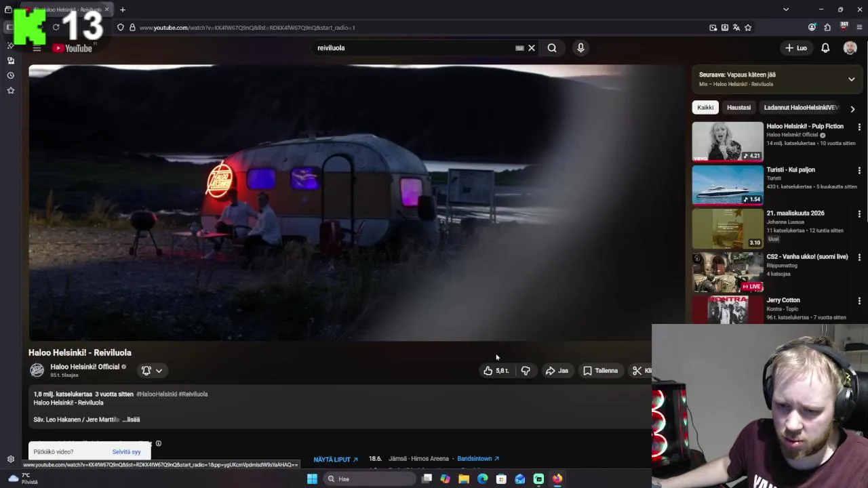Open more options for CS2 Vanha ukko

coord(859,258)
